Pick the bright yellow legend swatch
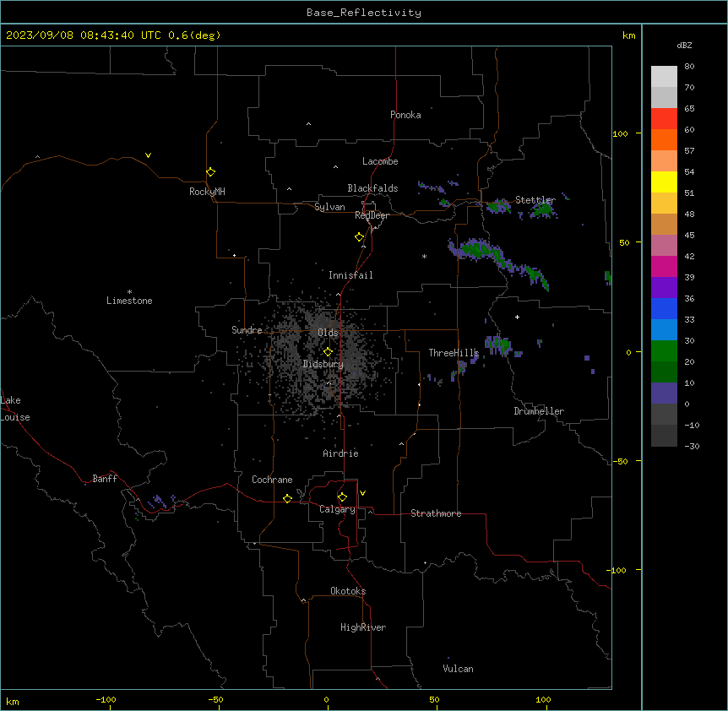The height and width of the screenshot is (711, 728). (664, 182)
